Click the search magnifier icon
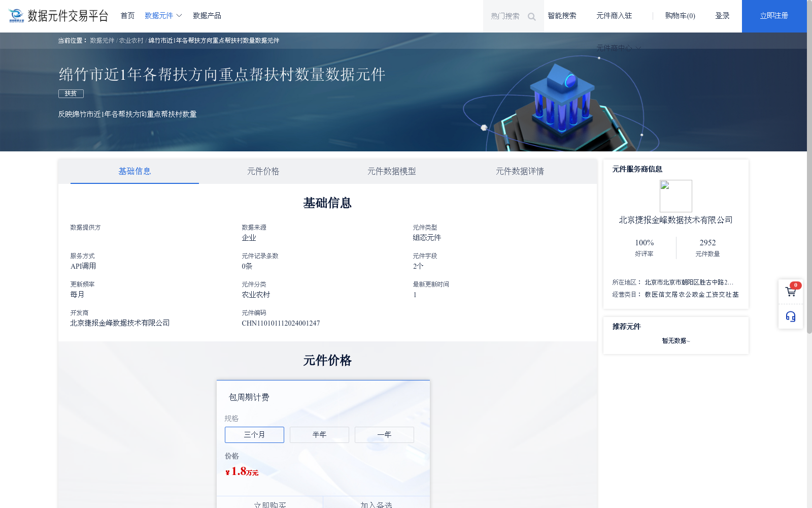Viewport: 812px width, 508px height. 531,16
